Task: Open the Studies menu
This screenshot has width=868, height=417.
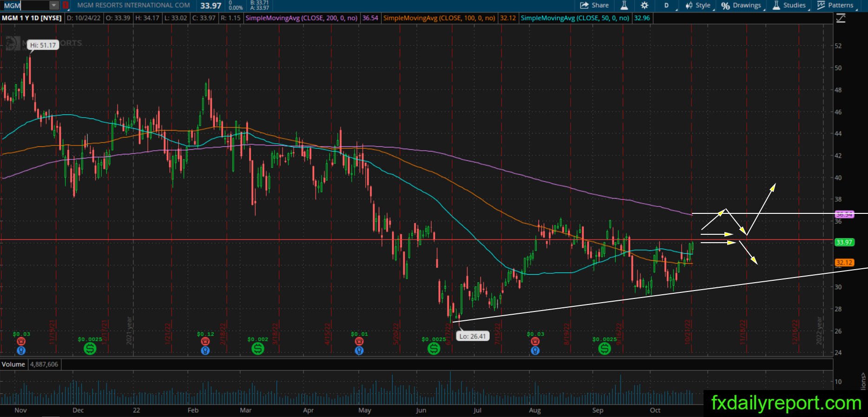Action: pos(790,5)
